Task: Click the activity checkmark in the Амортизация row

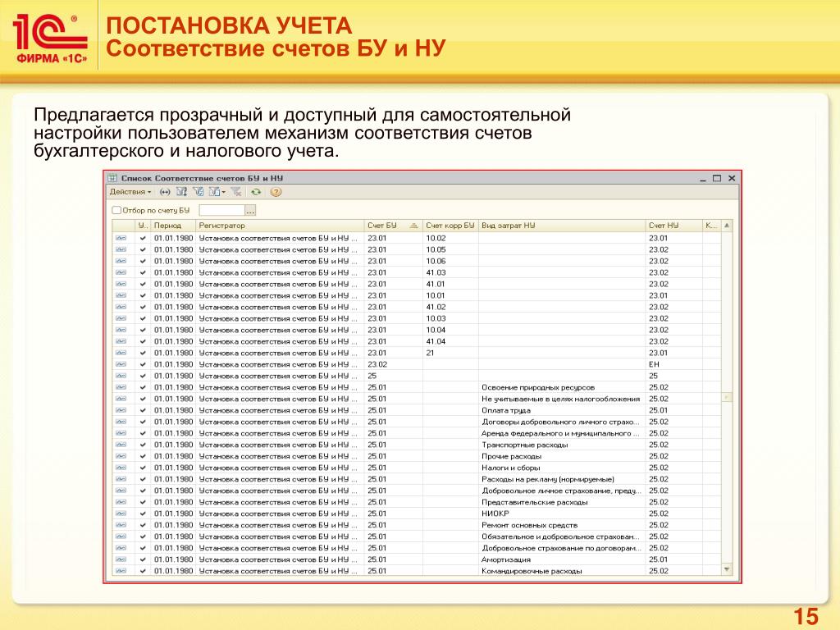Action: point(143,559)
